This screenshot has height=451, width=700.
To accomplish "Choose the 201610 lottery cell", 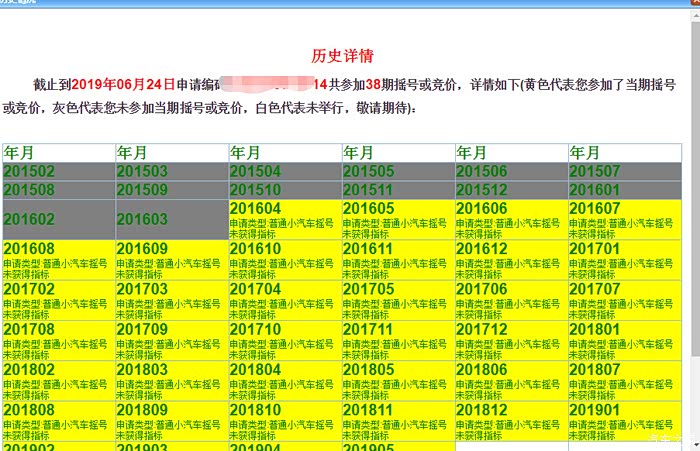I will (285, 260).
